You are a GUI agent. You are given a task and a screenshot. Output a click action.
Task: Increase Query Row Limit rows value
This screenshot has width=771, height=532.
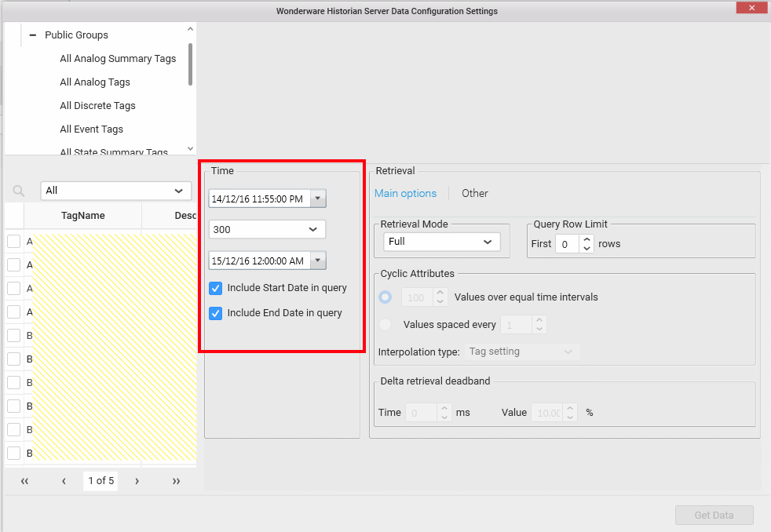click(586, 239)
